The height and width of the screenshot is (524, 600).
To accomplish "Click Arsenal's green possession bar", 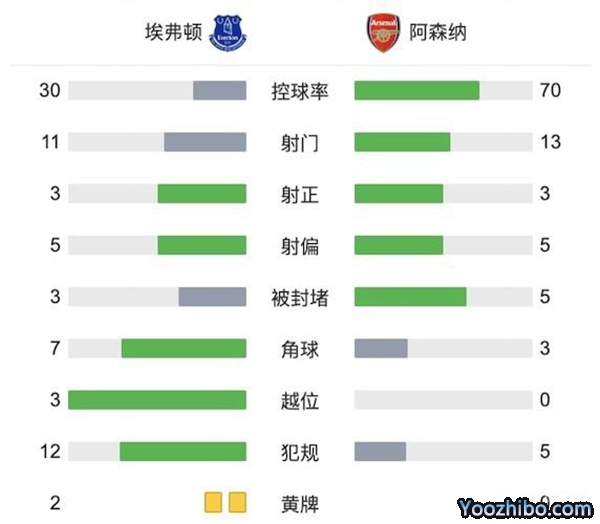I will point(416,91).
